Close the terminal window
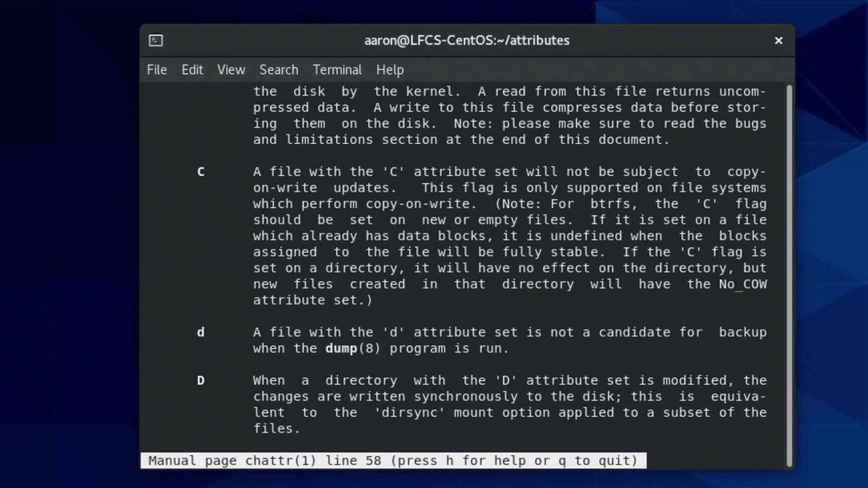Image resolution: width=868 pixels, height=488 pixels. click(778, 41)
